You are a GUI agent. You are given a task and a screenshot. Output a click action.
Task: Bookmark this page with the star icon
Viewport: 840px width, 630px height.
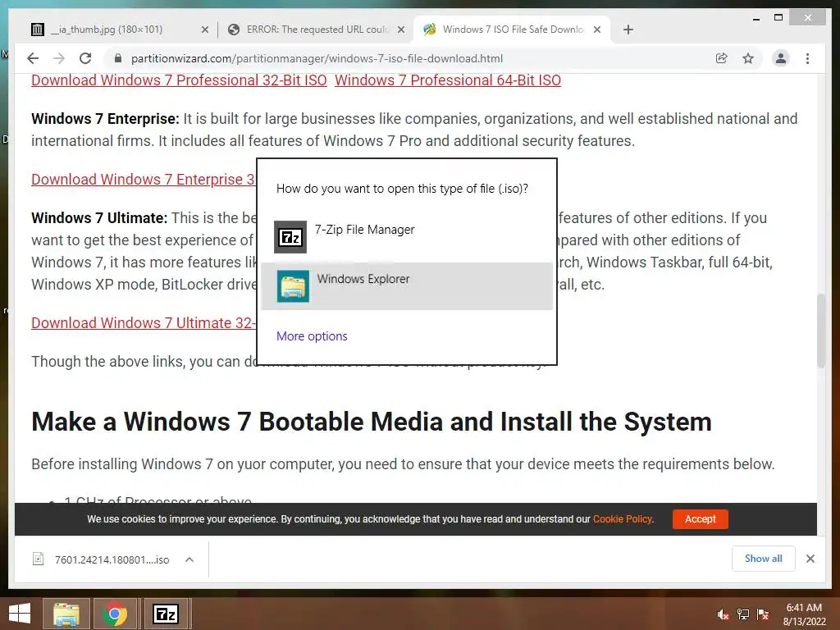pos(748,58)
